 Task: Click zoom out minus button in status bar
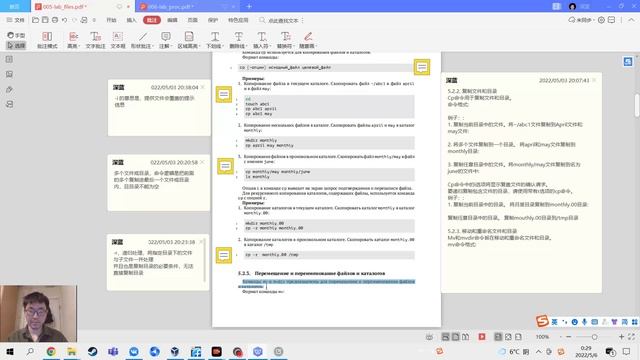(568, 337)
